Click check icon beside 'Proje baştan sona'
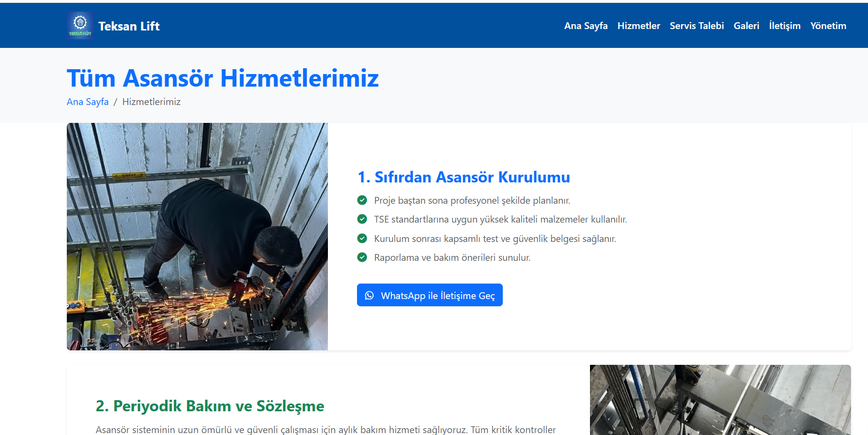This screenshot has width=868, height=435. click(x=362, y=200)
